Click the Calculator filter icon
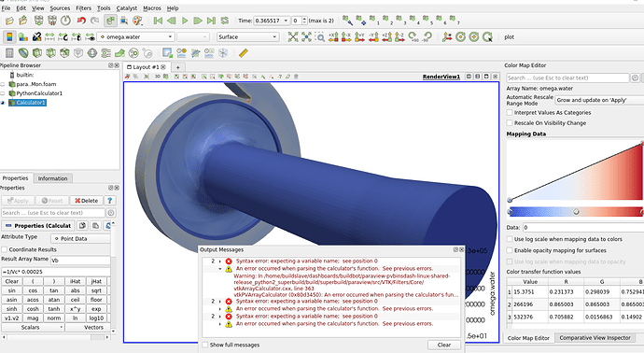The width and height of the screenshot is (644, 353). tap(9, 53)
